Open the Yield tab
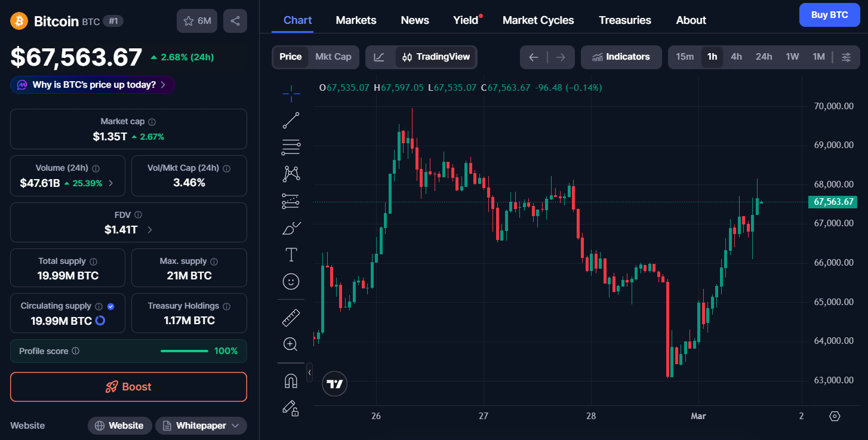Image resolution: width=868 pixels, height=440 pixels. pos(466,20)
